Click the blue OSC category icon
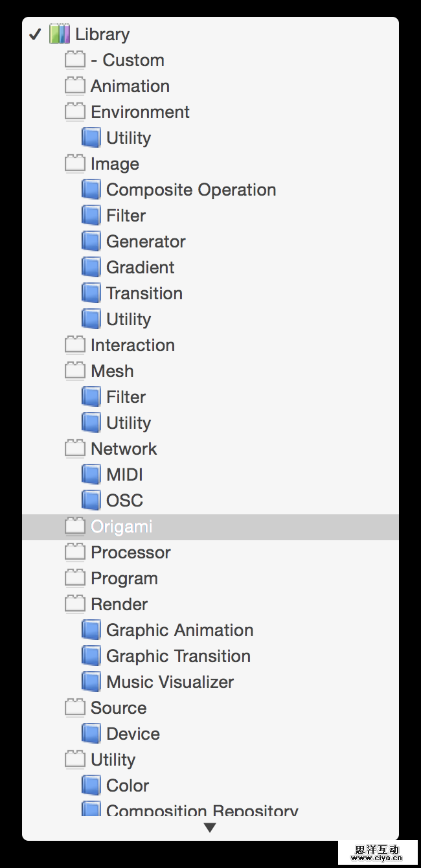This screenshot has height=868, width=421. (x=91, y=501)
